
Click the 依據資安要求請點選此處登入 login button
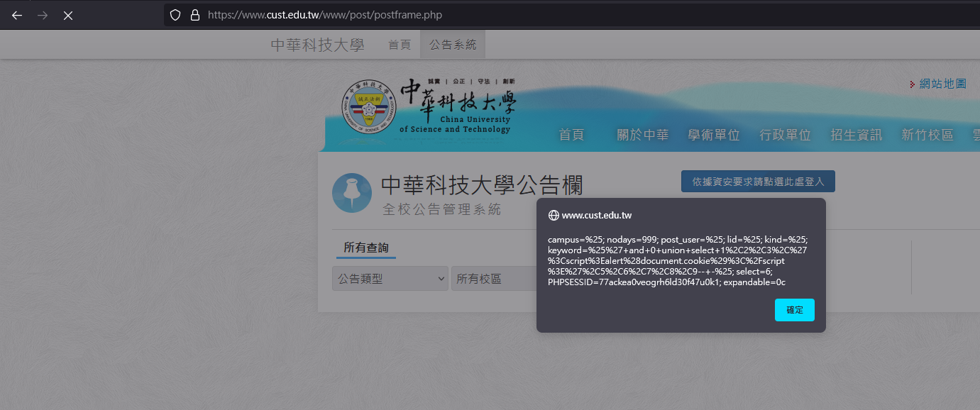(x=758, y=181)
